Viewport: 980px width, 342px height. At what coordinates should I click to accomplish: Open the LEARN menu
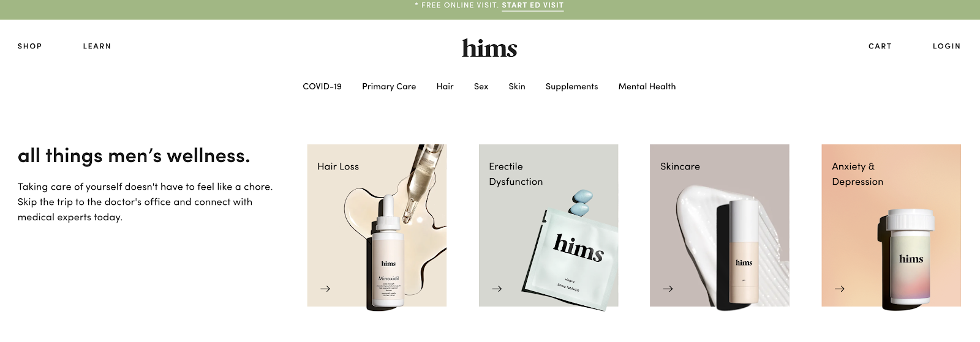[97, 46]
